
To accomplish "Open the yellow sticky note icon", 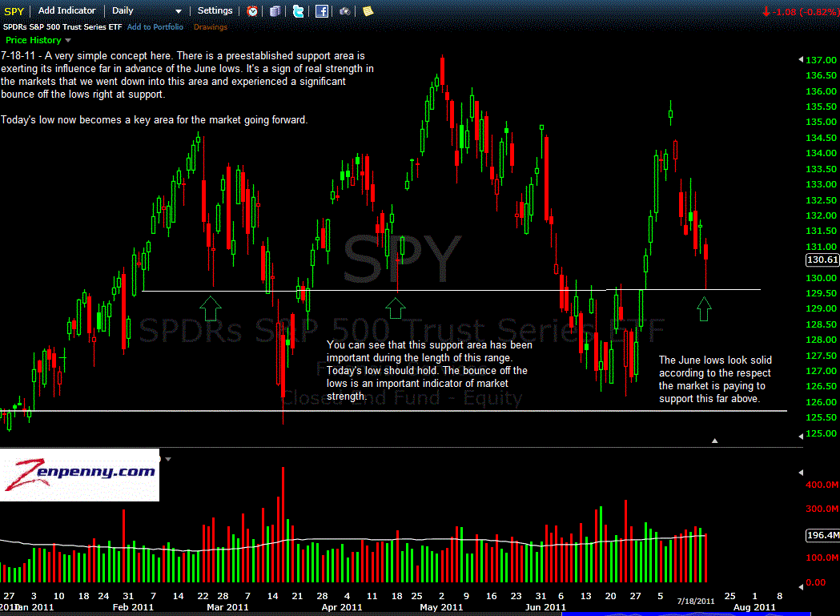I will pos(368,10).
